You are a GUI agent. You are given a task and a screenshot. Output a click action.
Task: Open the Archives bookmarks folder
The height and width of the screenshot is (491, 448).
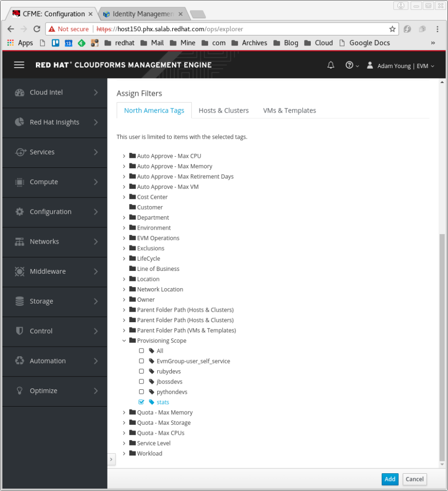click(x=249, y=43)
